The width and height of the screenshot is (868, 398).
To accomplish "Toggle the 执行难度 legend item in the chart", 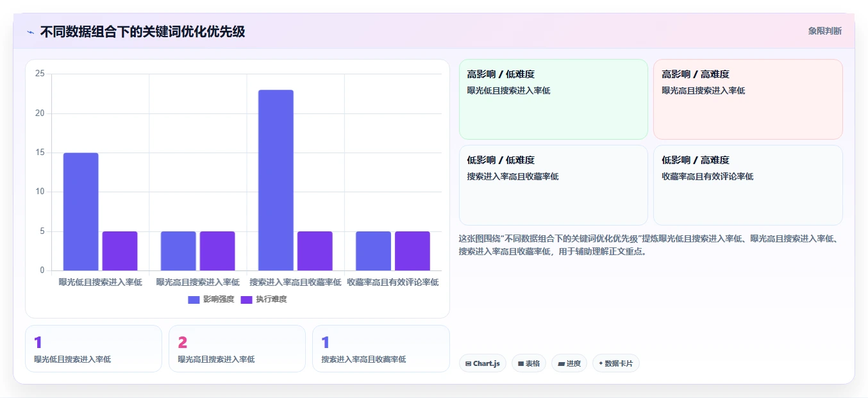I will [263, 299].
